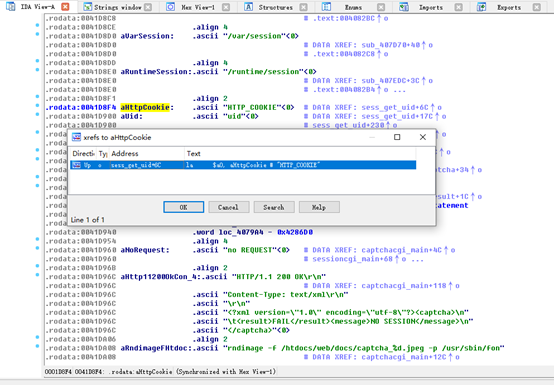The image size is (554, 385).
Task: Follow xref sub_407EDC+3C
Action: pyautogui.click(x=390, y=81)
